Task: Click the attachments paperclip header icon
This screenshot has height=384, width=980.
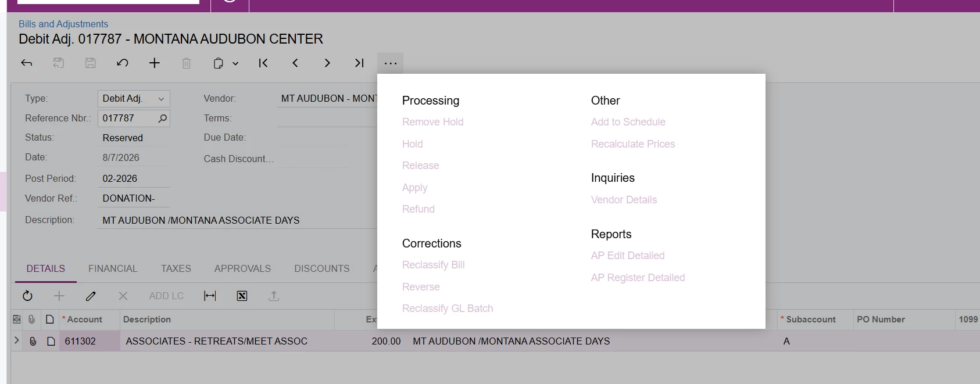Action: pos(32,320)
